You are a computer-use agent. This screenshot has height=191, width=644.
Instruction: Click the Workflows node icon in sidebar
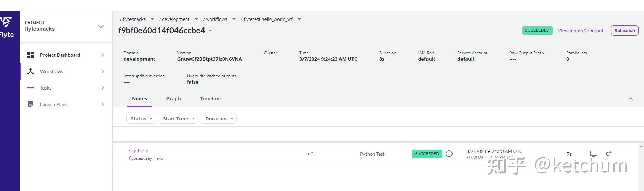coord(30,71)
